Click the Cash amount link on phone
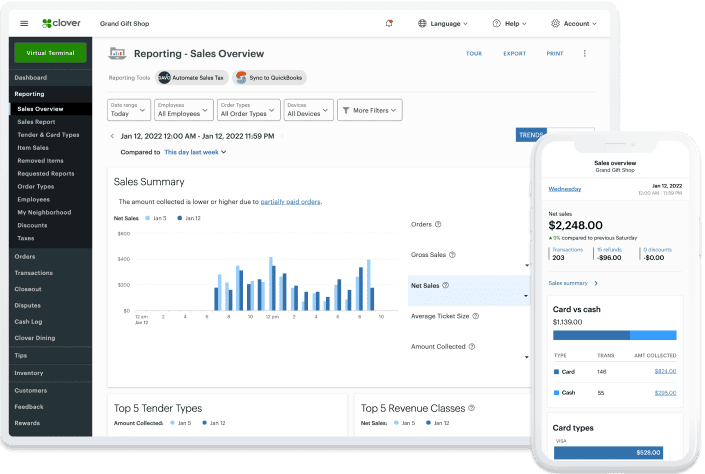 [665, 393]
